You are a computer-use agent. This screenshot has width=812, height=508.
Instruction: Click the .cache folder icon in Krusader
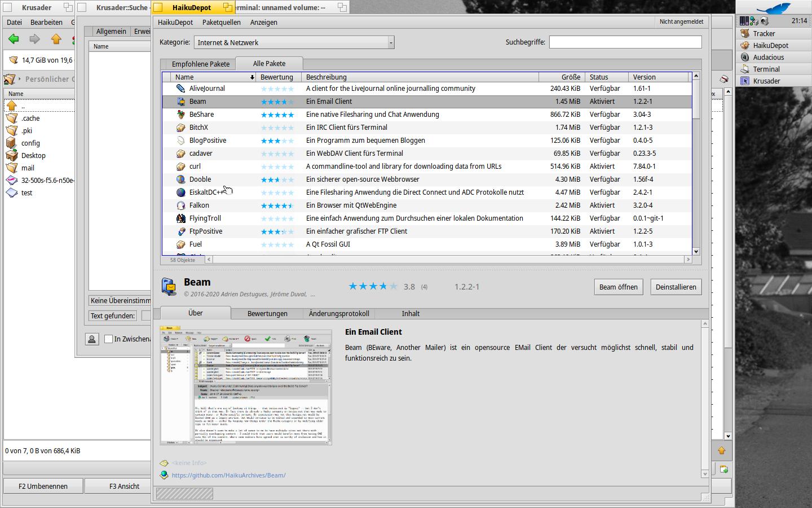(12, 119)
